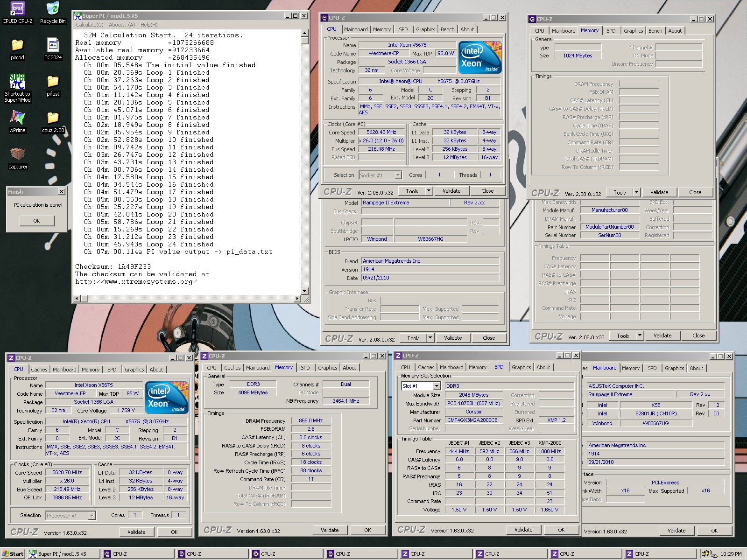Click Validate in top CPU-Z 2.08 CPU window
The height and width of the screenshot is (560, 747).
[x=451, y=191]
